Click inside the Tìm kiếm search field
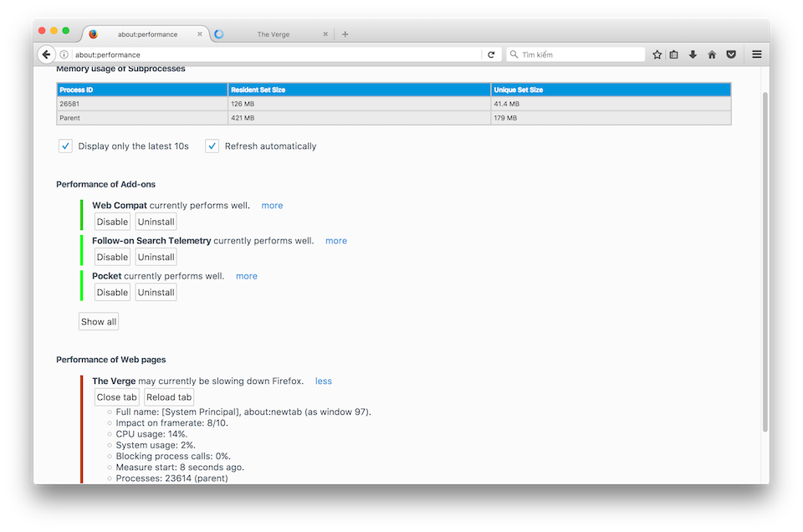 coord(577,54)
